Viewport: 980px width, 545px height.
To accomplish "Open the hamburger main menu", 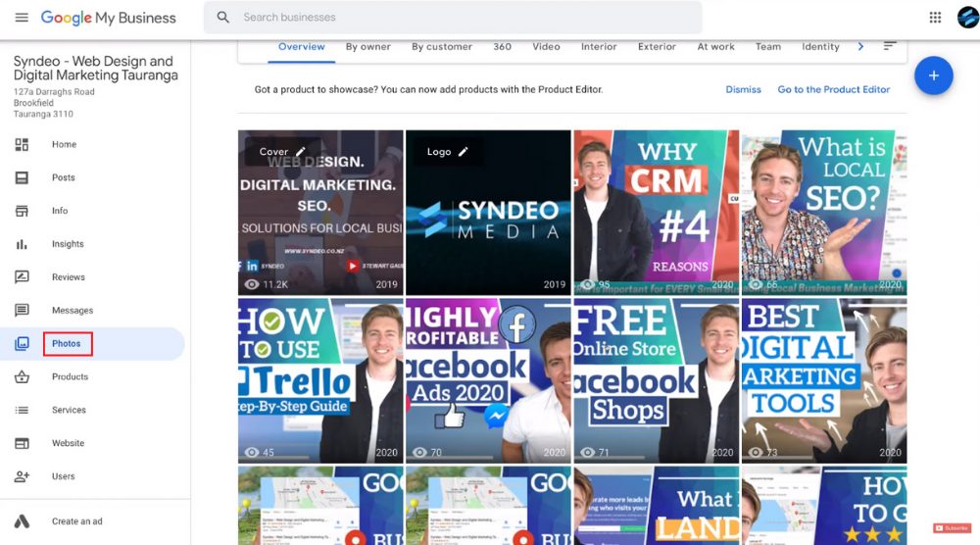I will pyautogui.click(x=22, y=18).
